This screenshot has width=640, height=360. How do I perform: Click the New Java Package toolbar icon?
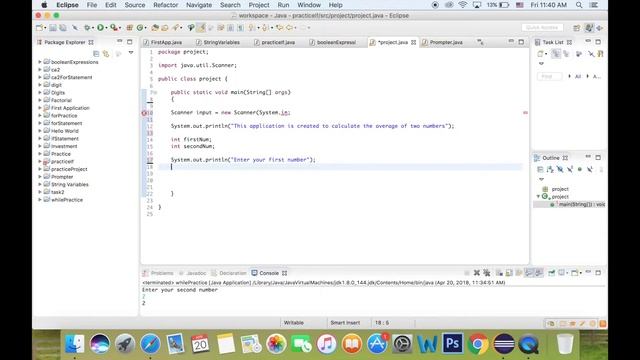click(x=129, y=27)
